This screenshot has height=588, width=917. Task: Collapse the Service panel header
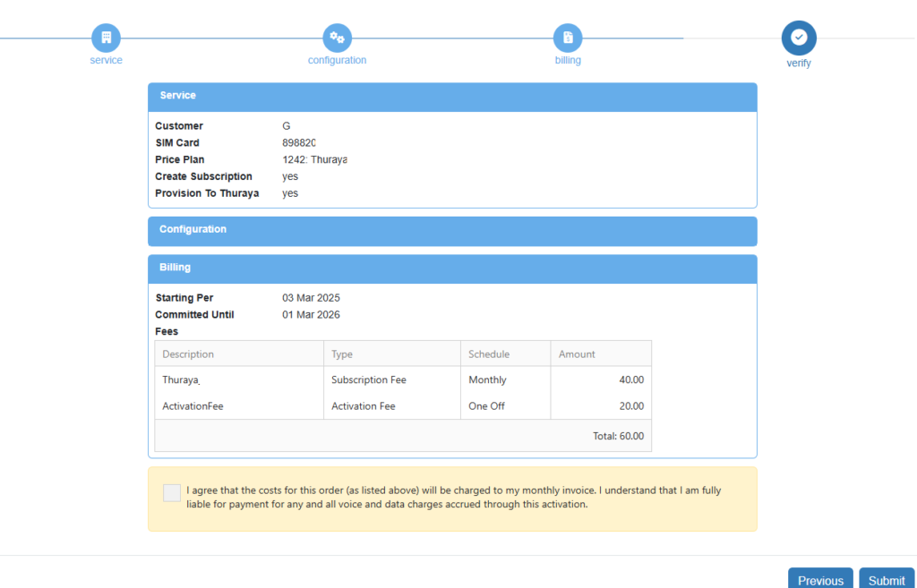[x=452, y=96]
